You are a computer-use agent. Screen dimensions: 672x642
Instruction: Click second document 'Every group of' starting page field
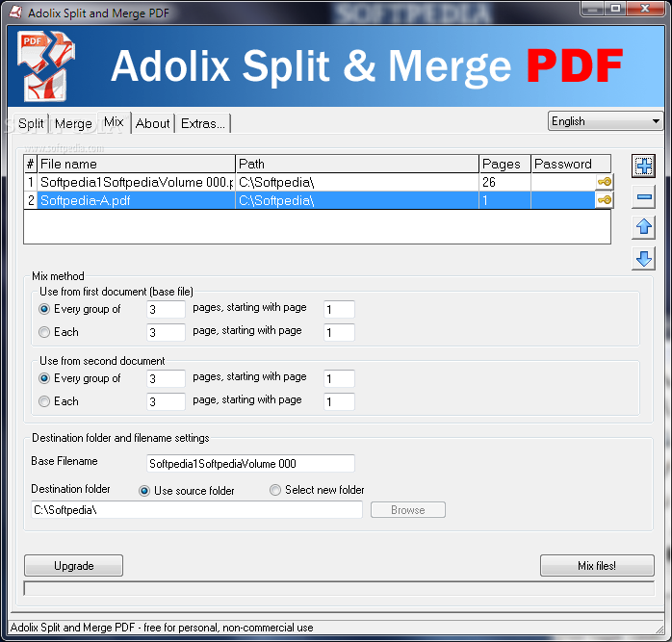pyautogui.click(x=339, y=378)
